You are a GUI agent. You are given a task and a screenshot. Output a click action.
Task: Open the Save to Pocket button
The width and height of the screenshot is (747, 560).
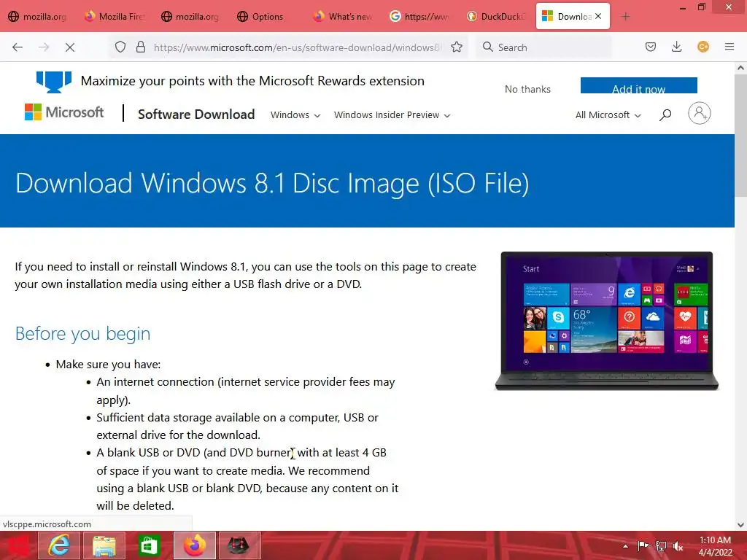click(x=650, y=47)
